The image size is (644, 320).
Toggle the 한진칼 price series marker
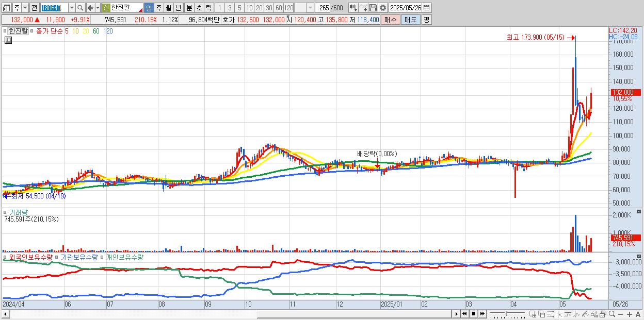coord(5,31)
